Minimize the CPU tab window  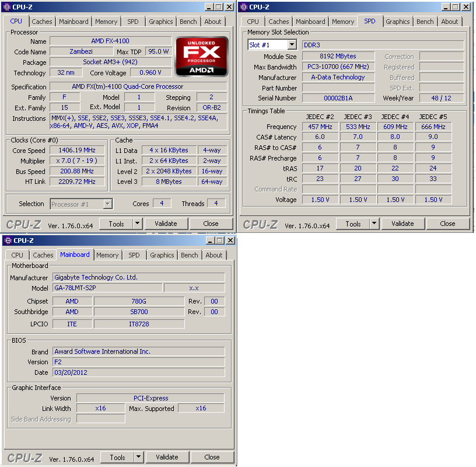(x=209, y=7)
